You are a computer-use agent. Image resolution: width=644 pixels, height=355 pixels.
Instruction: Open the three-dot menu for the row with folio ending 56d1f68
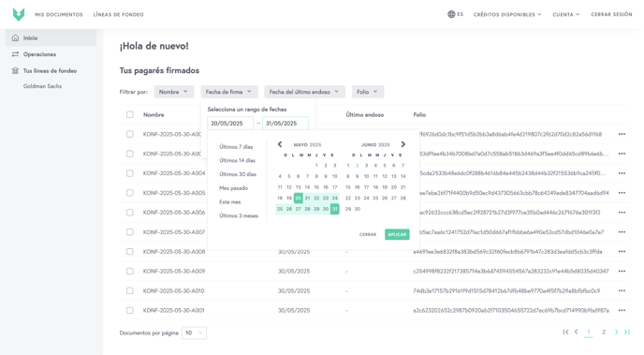click(622, 134)
